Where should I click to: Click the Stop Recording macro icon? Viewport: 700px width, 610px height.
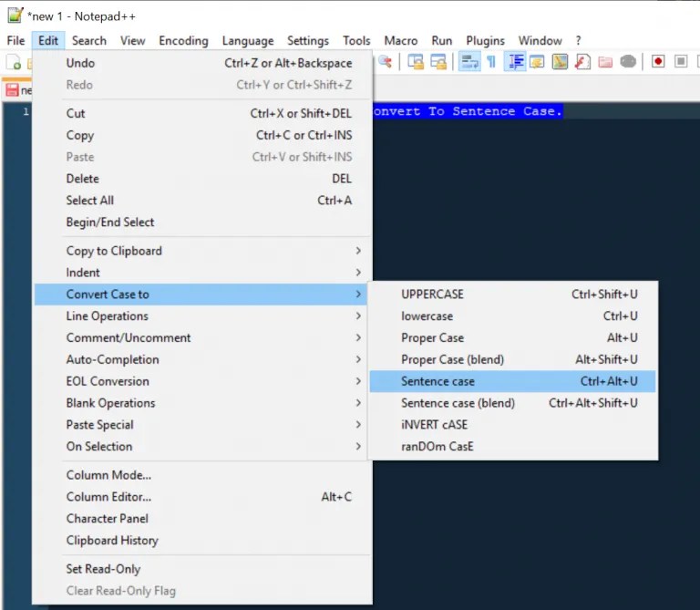click(x=681, y=62)
